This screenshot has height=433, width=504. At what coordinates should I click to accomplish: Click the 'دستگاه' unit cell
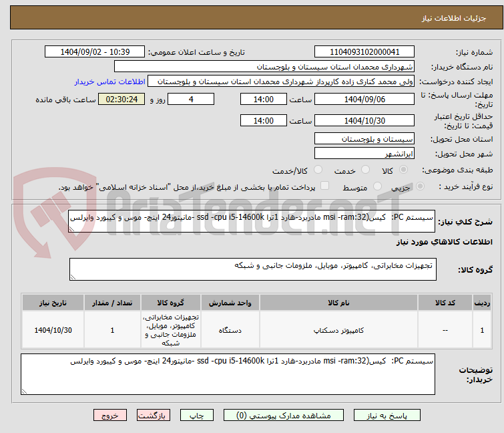click(230, 330)
